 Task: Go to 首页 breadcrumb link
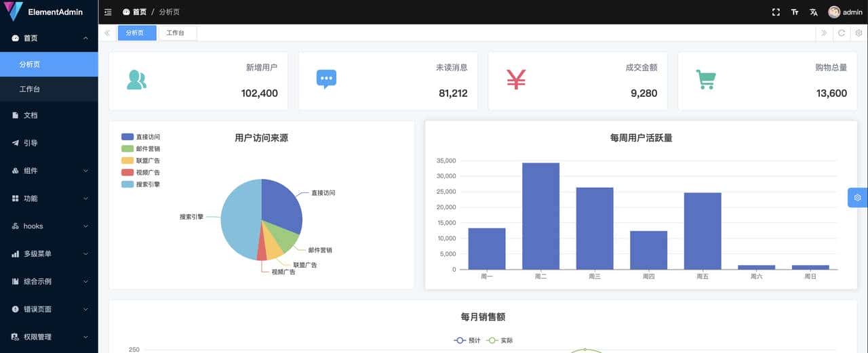tap(134, 12)
